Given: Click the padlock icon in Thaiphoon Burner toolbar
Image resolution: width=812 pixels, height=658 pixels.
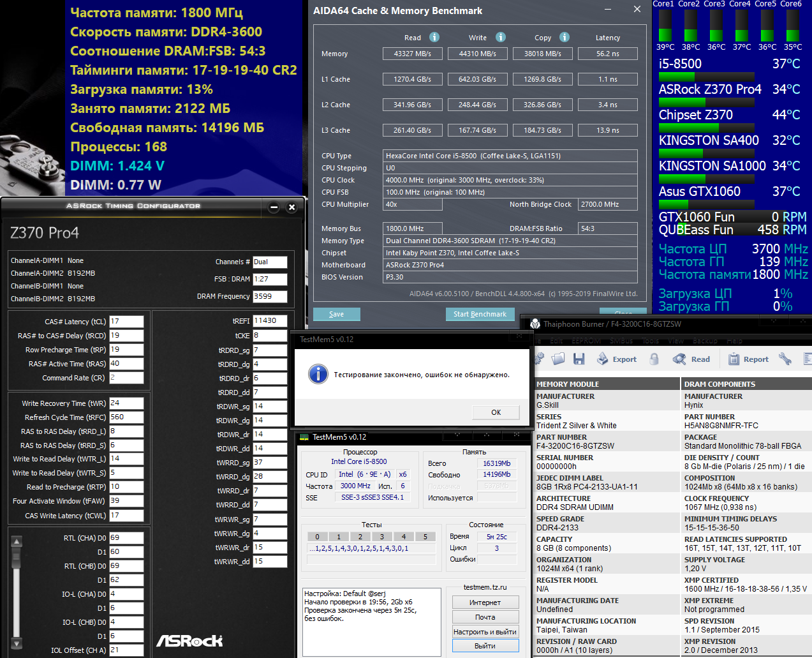Looking at the screenshot, I should tap(654, 359).
